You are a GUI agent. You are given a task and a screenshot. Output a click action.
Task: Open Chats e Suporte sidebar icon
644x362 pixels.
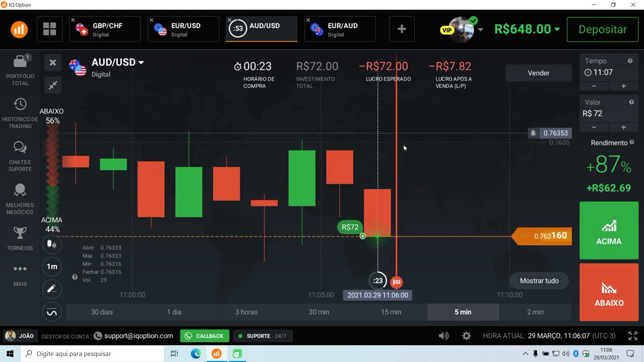coord(20,147)
